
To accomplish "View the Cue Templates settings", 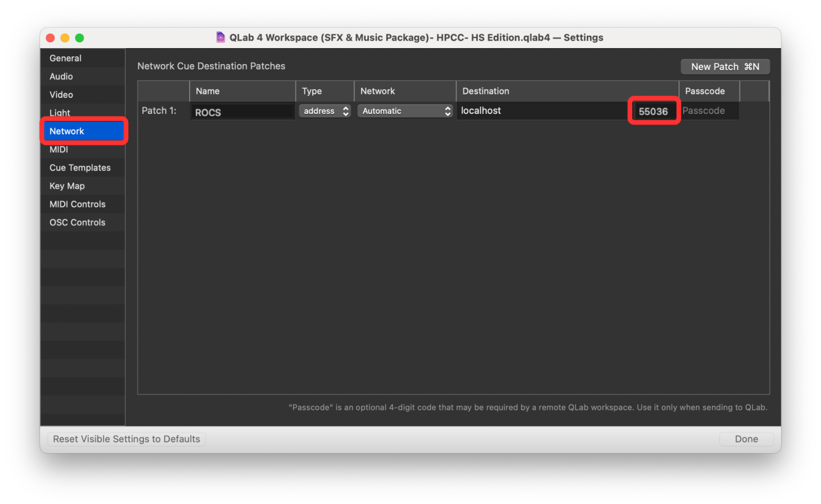I will point(80,167).
